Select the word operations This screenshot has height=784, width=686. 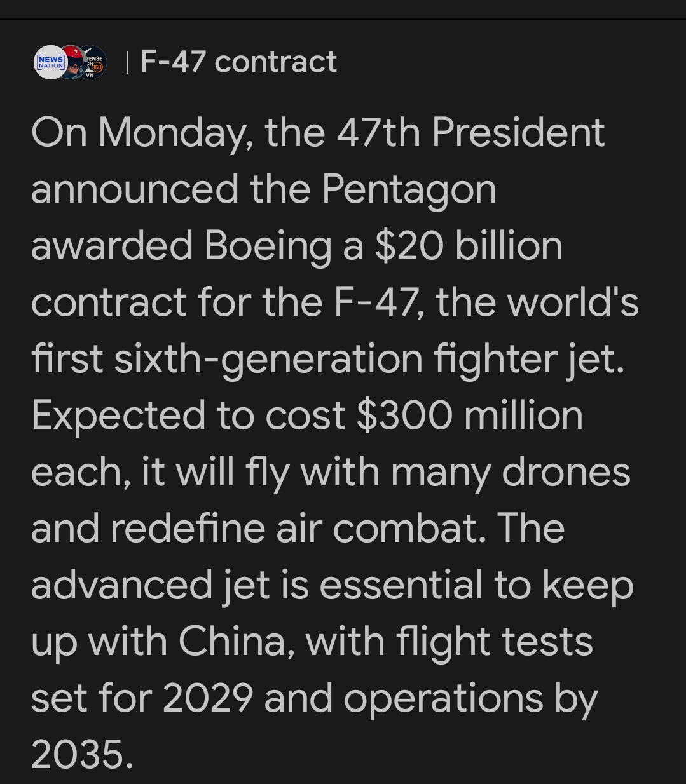tap(444, 698)
